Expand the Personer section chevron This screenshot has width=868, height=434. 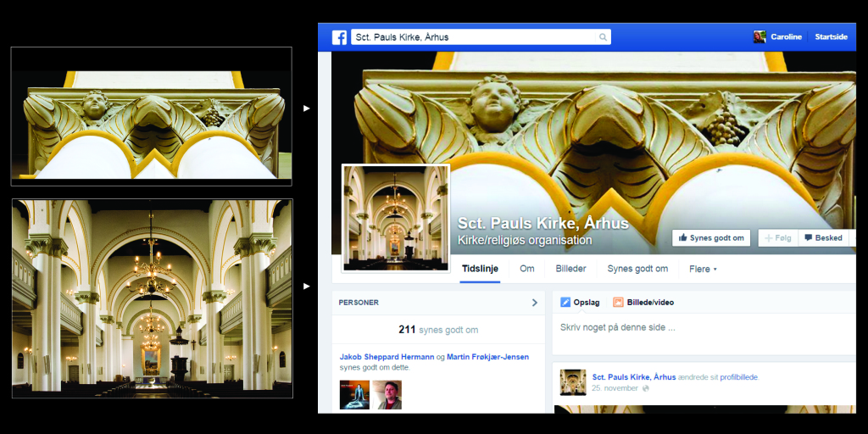535,303
